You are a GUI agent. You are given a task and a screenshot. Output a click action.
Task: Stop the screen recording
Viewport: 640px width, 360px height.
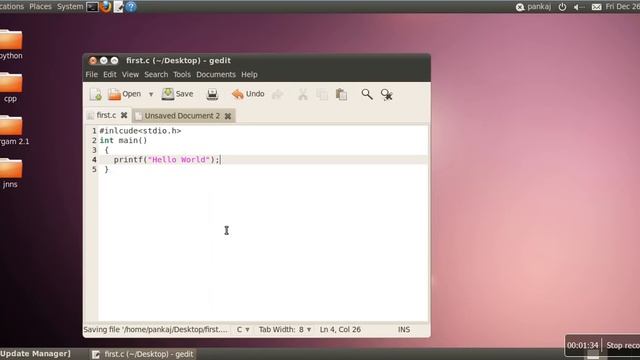(622, 345)
